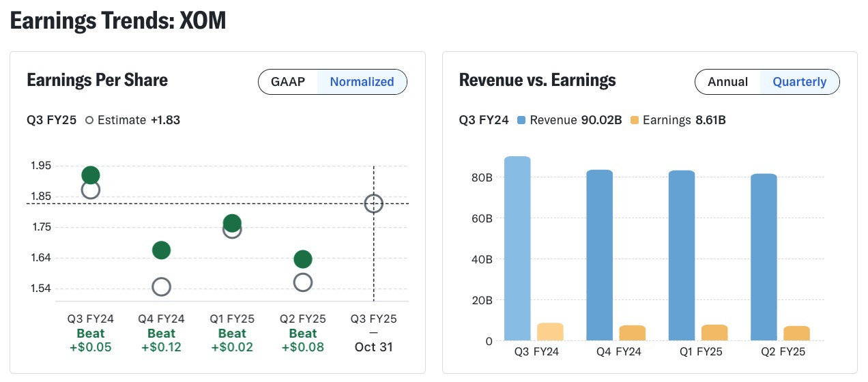Click the blue Revenue legend swatch
Screen dimensions: 868x382
click(x=521, y=120)
